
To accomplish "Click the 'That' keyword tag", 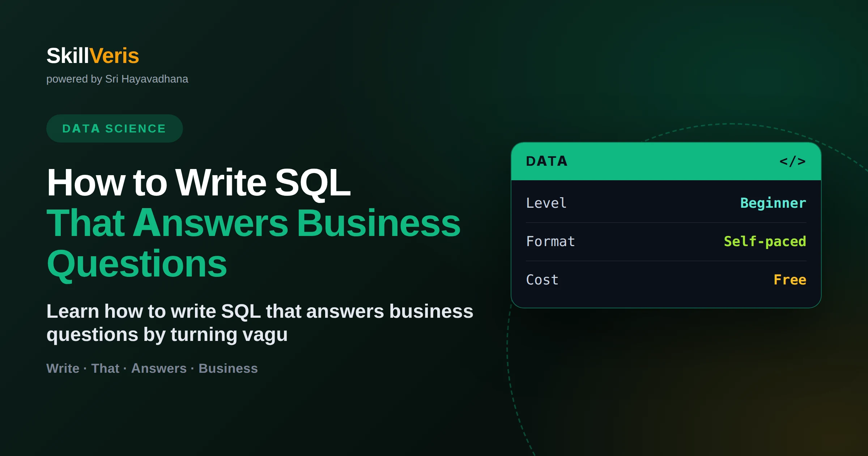I will click(x=105, y=368).
